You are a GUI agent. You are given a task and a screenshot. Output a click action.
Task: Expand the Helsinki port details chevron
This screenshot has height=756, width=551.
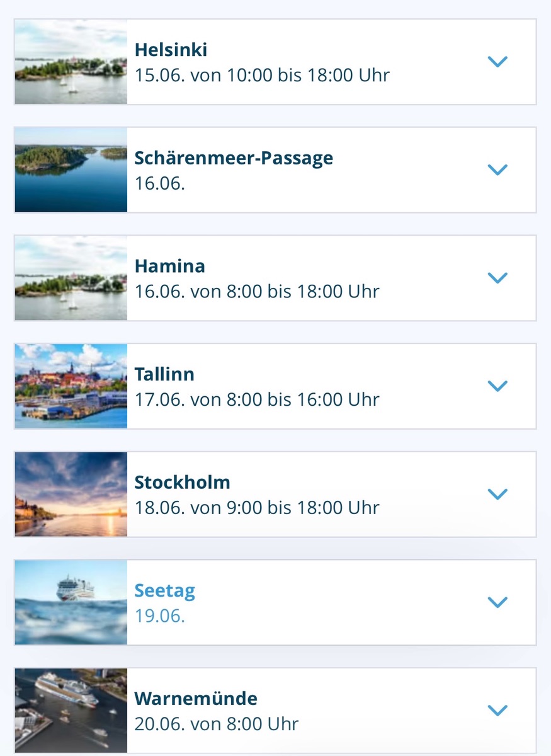(497, 62)
